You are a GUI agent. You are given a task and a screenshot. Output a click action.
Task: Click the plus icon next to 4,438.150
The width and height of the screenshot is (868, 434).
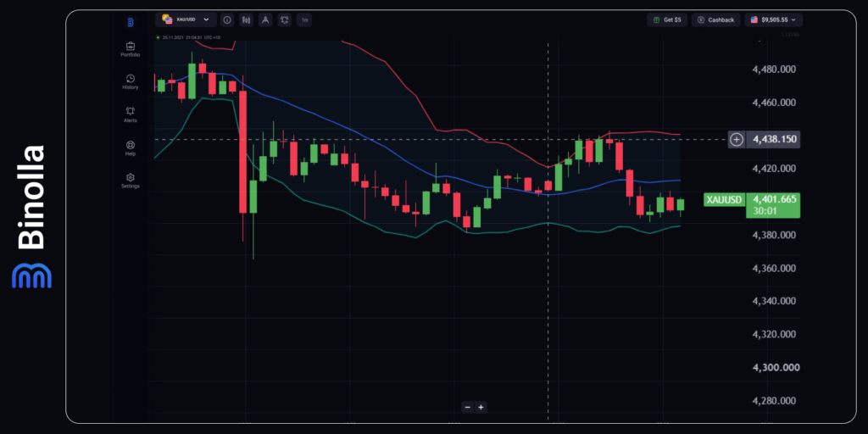736,140
